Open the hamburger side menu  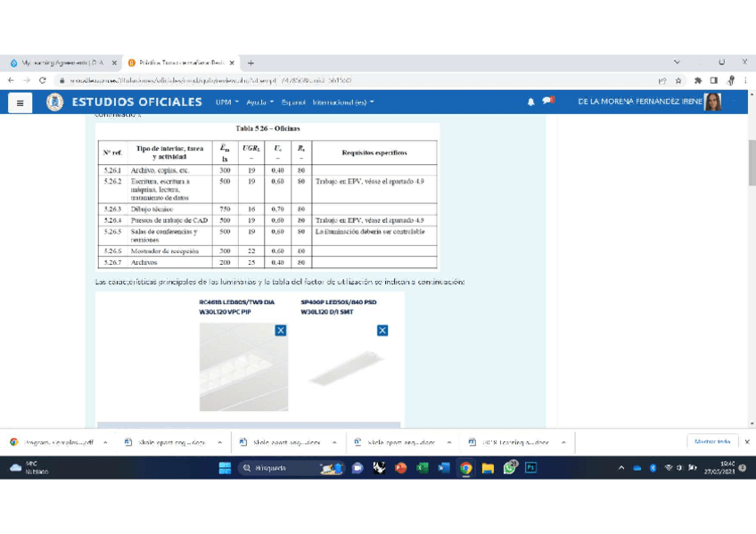[21, 103]
